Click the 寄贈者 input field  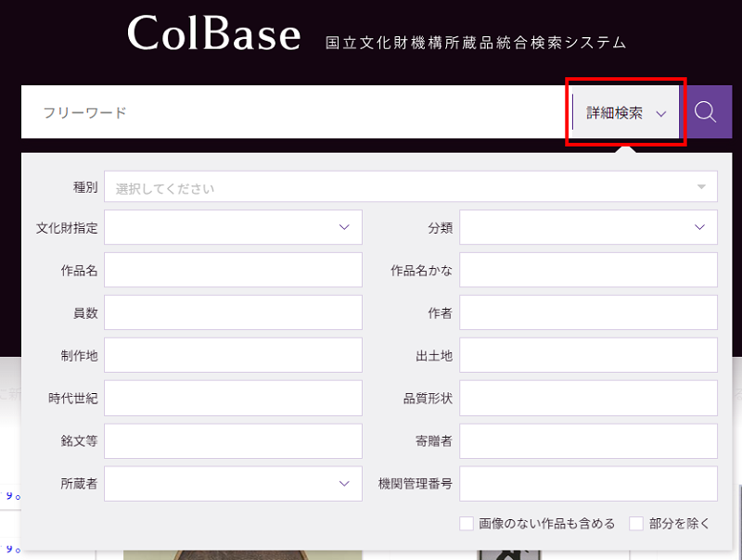click(x=588, y=441)
